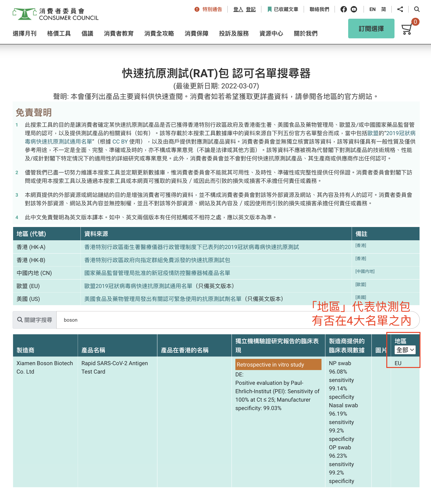Click the 登入 login link
The width and height of the screenshot is (431, 504).
(238, 9)
